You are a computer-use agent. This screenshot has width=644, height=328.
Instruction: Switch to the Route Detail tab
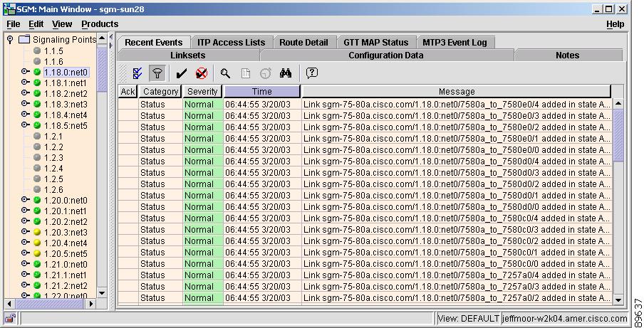pyautogui.click(x=303, y=43)
